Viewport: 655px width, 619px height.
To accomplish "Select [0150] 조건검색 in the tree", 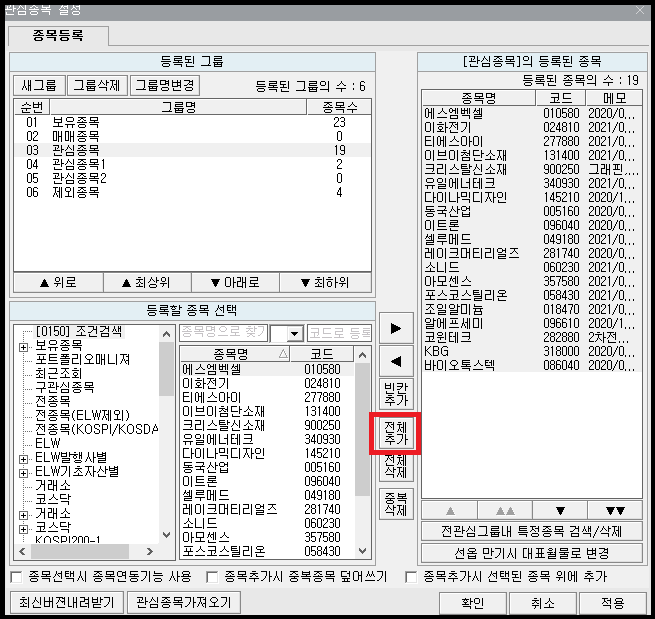I will (x=79, y=332).
